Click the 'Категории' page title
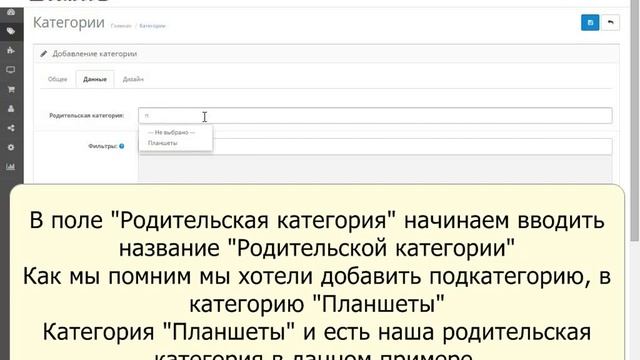This screenshot has width=640, height=360. pos(69,22)
